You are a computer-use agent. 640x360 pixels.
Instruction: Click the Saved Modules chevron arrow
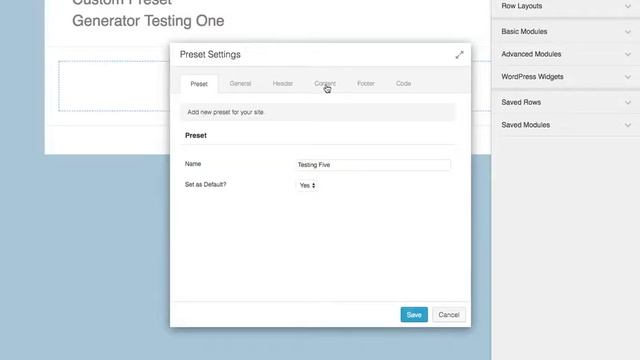(628, 125)
